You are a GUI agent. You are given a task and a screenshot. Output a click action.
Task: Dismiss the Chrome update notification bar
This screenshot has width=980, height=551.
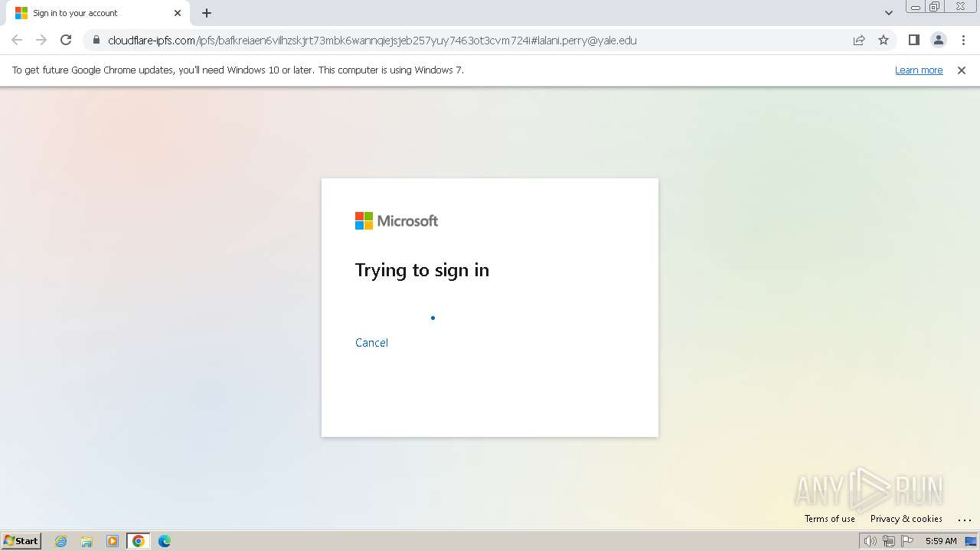click(962, 70)
